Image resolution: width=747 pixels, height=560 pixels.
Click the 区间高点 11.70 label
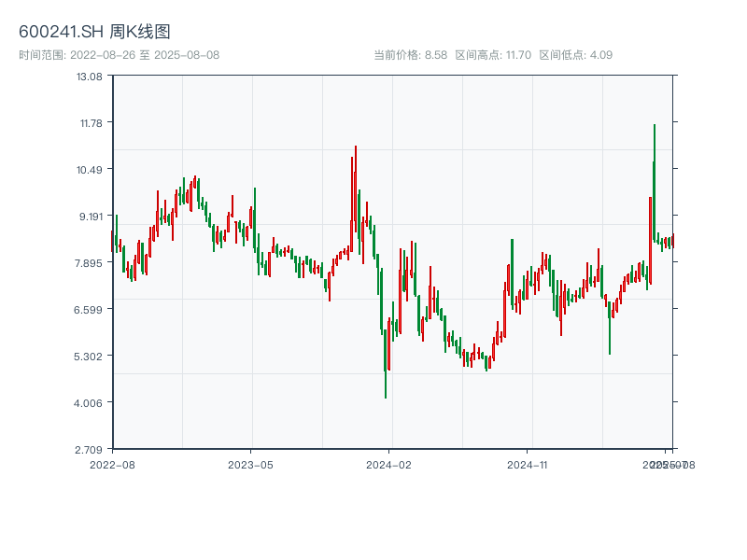click(x=493, y=55)
